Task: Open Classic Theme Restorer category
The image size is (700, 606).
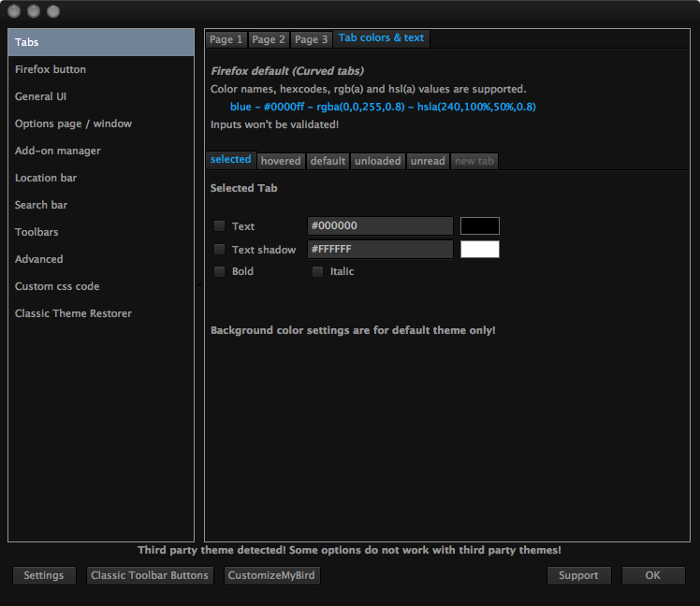Action: pyautogui.click(x=101, y=313)
